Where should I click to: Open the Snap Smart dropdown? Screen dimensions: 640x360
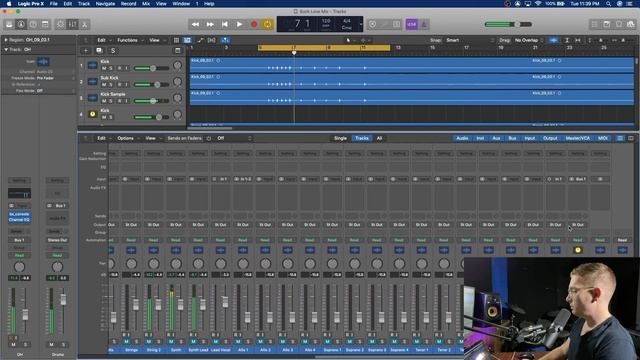(469, 40)
